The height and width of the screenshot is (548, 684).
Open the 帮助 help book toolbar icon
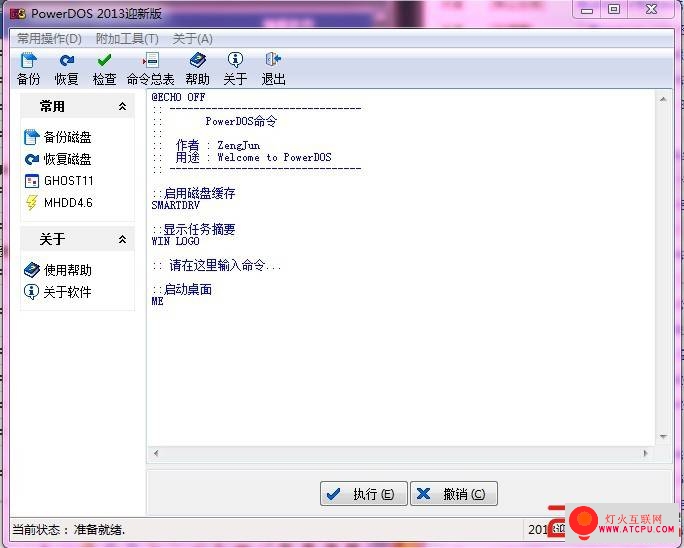pyautogui.click(x=198, y=60)
